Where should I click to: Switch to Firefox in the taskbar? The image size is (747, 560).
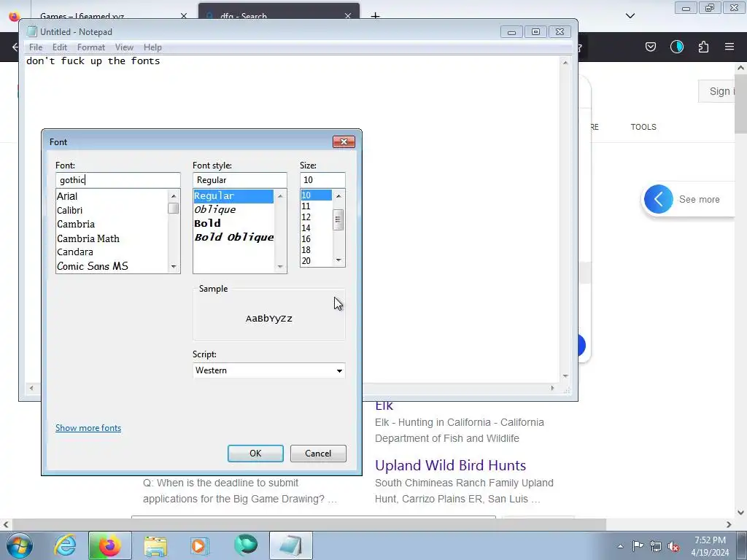109,545
